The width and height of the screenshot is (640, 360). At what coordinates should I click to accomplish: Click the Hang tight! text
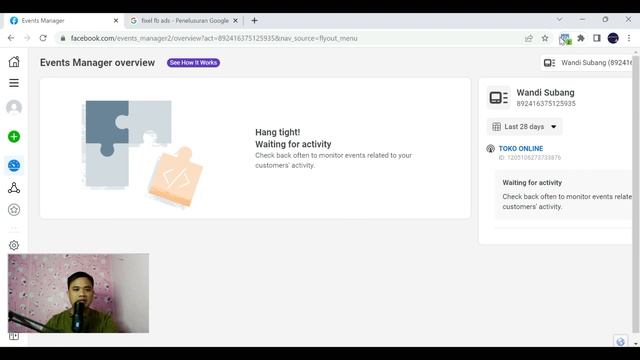pyautogui.click(x=278, y=132)
